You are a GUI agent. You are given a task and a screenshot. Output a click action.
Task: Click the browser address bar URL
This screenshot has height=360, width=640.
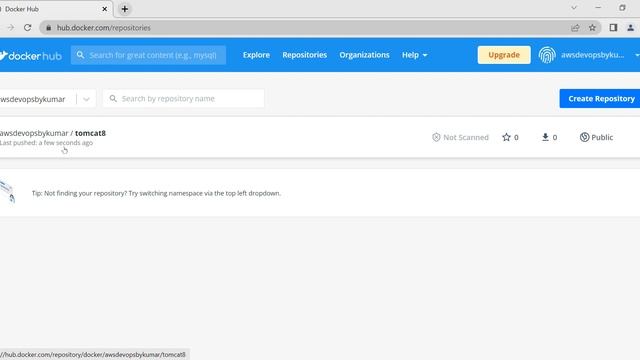point(104,28)
